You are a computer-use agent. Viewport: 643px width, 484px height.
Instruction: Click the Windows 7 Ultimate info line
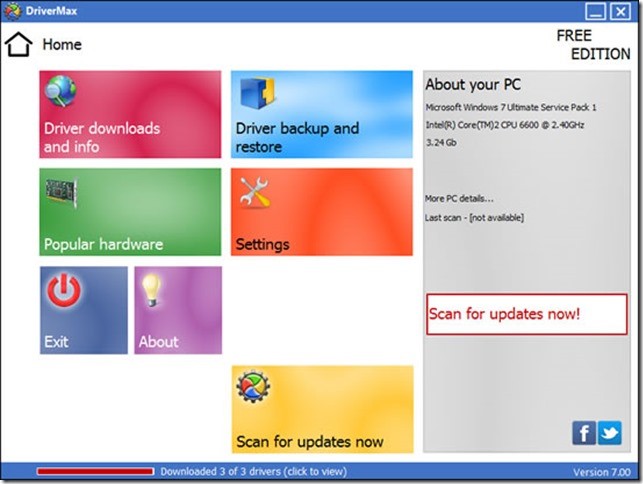(511, 107)
